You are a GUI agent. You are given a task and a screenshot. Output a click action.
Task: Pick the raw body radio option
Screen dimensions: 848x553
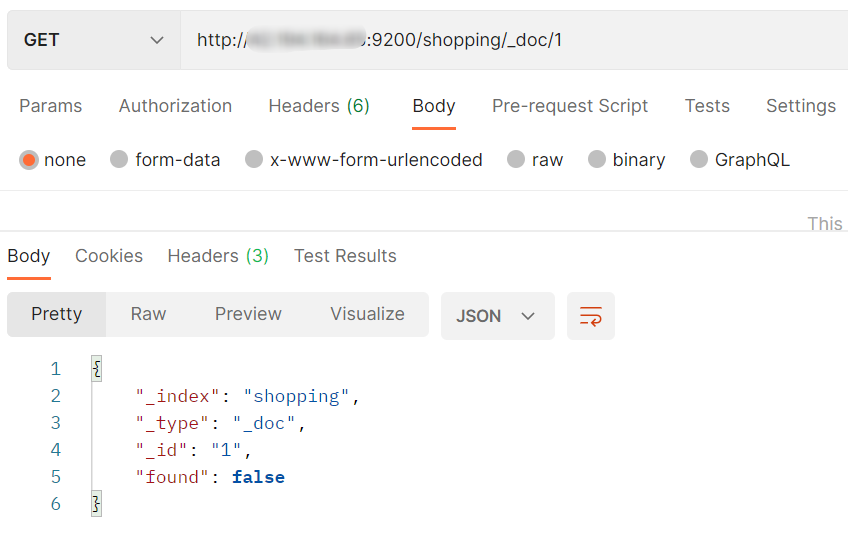(x=516, y=160)
